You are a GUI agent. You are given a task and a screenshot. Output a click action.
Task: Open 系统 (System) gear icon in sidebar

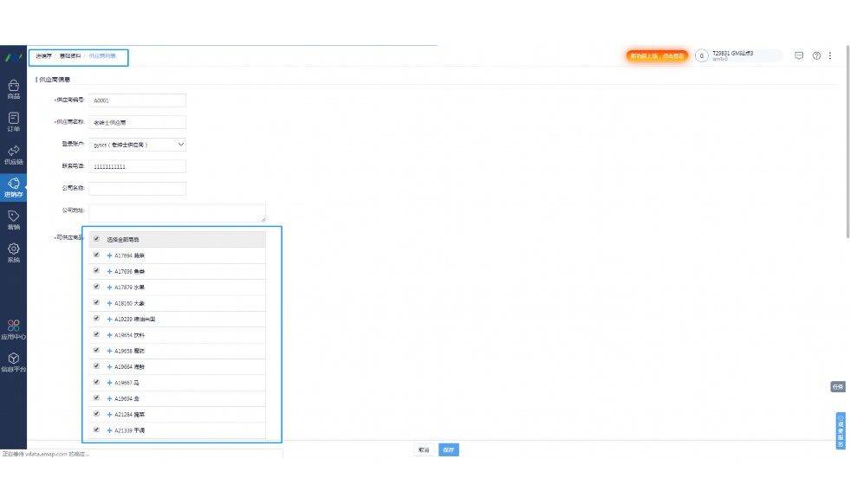click(x=13, y=252)
